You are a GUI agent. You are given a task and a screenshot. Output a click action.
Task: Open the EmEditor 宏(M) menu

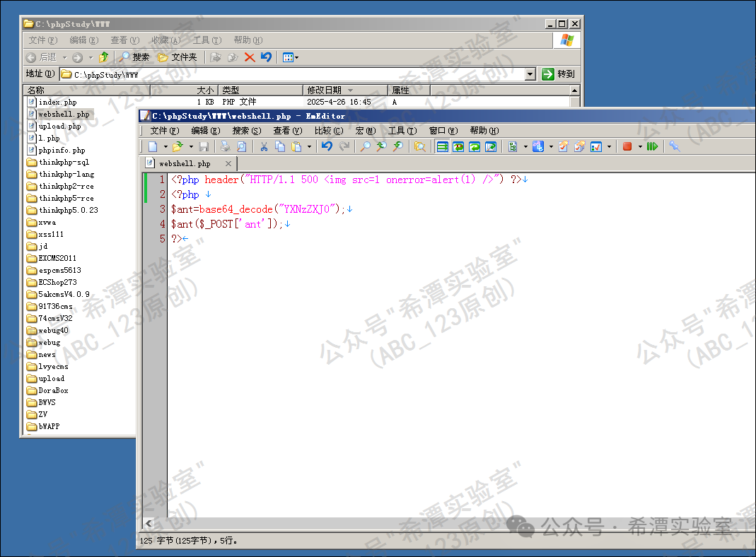[x=366, y=131]
